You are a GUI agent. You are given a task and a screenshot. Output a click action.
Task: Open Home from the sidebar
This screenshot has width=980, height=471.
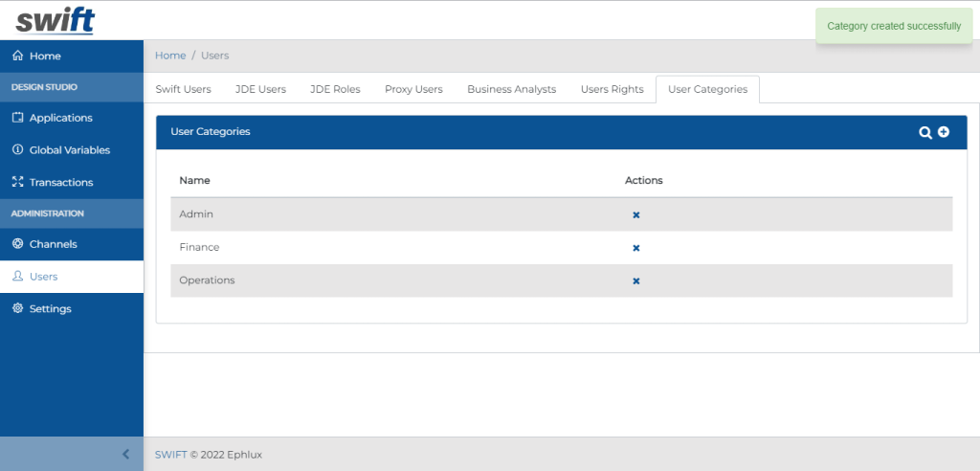44,56
